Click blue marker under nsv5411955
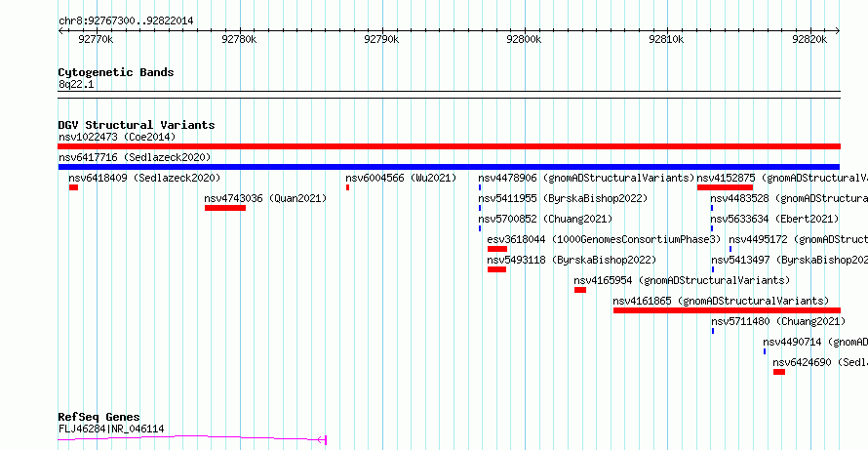Screen dimensions: 868x450 tap(480, 208)
